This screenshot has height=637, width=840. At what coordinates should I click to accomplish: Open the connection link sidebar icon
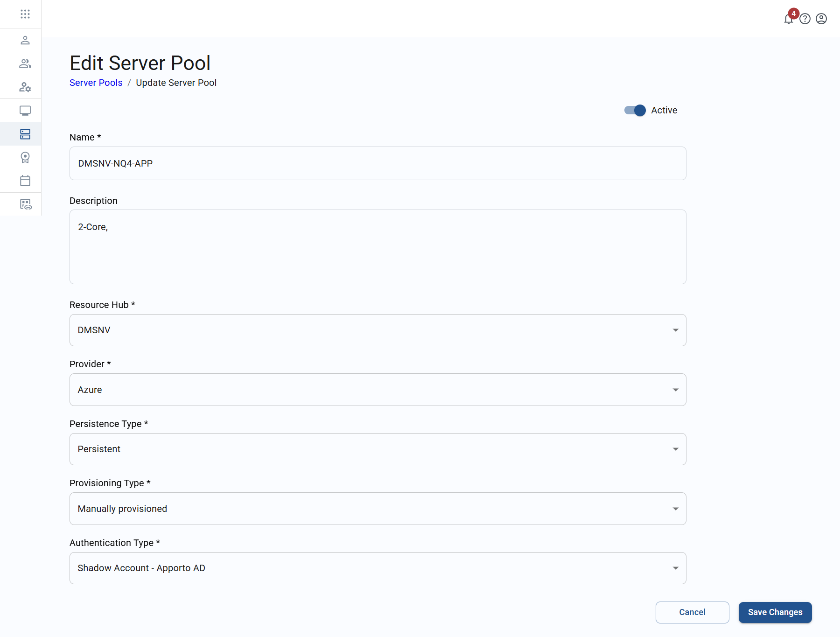coord(25,204)
